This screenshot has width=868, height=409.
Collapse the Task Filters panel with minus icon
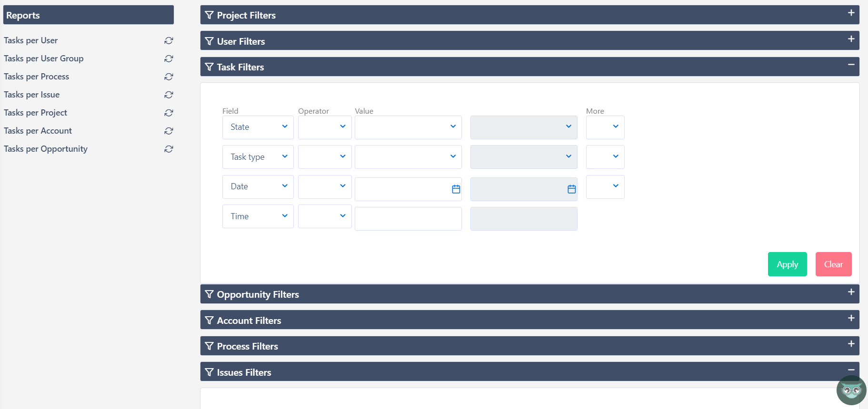pos(851,65)
